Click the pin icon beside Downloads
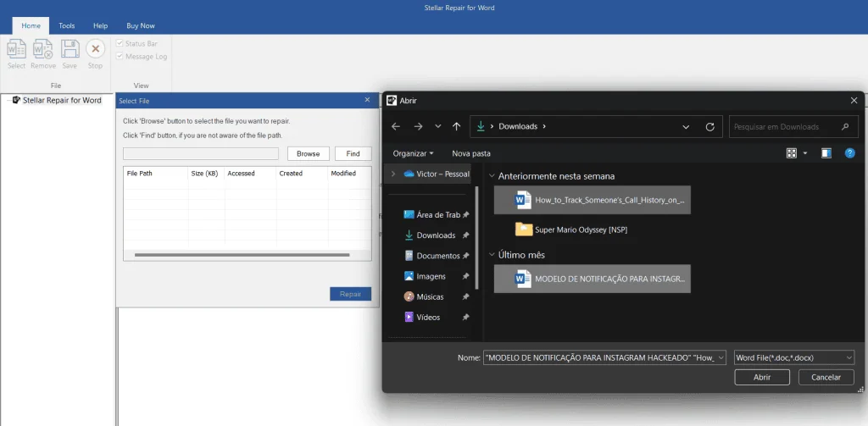 tap(465, 235)
